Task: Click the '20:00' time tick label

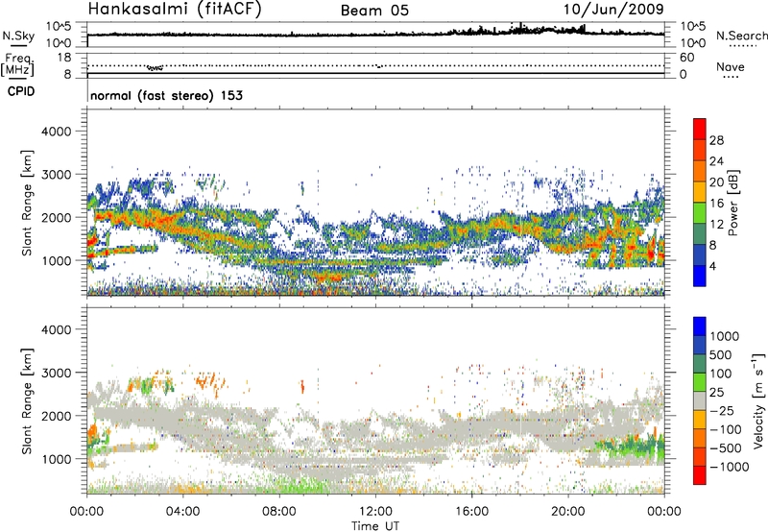Action: coord(567,512)
